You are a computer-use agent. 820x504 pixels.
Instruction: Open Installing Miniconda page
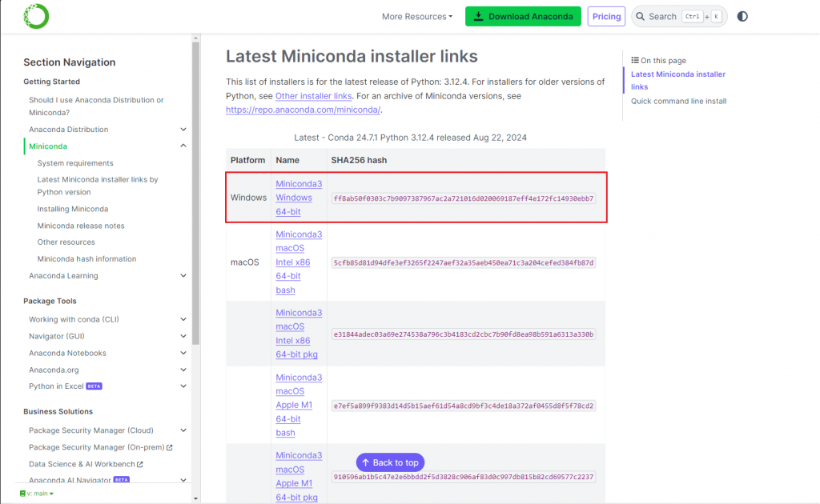[x=73, y=208]
